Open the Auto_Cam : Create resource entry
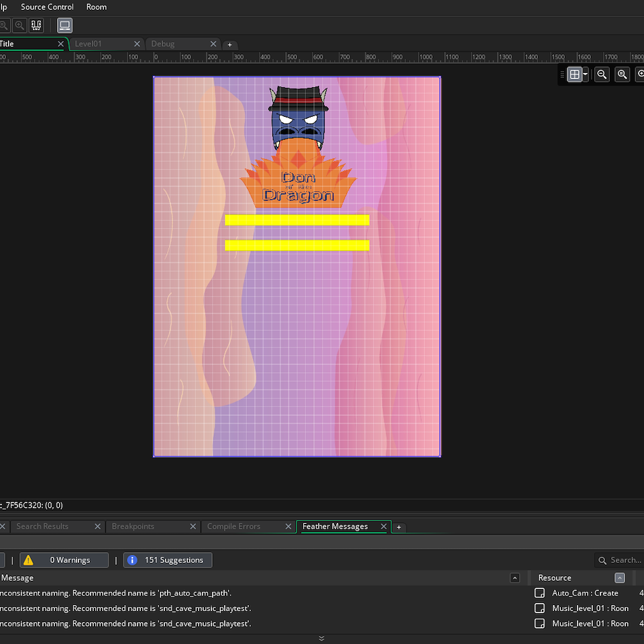Screen dimensions: 644x644 click(584, 593)
